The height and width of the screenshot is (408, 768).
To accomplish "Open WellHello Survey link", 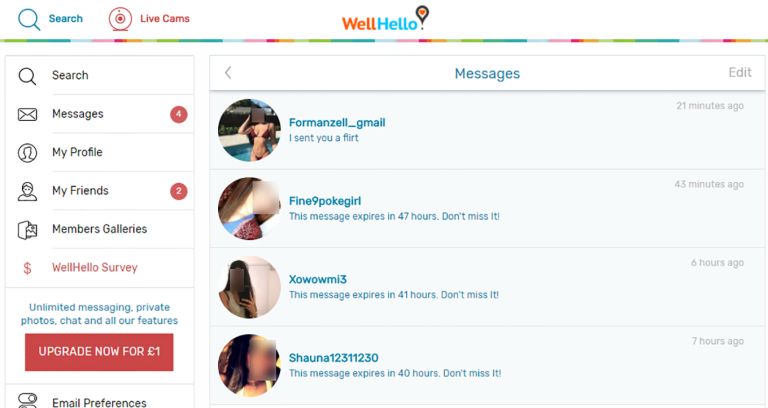I will click(95, 267).
